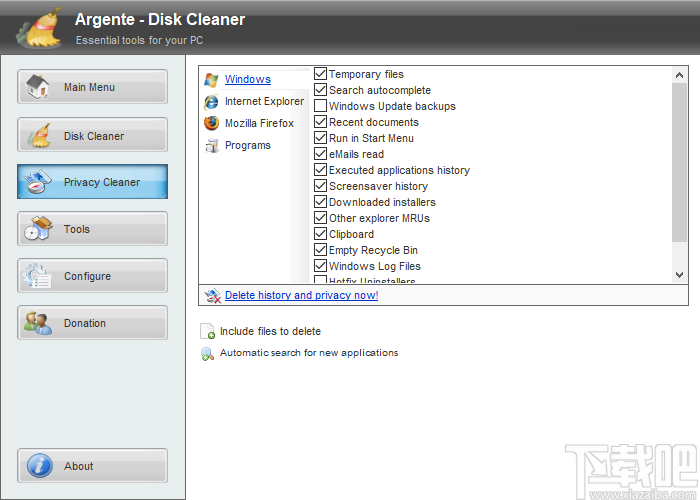700x500 pixels.
Task: Click scrollbar down arrow in checklist
Action: pyautogui.click(x=679, y=275)
